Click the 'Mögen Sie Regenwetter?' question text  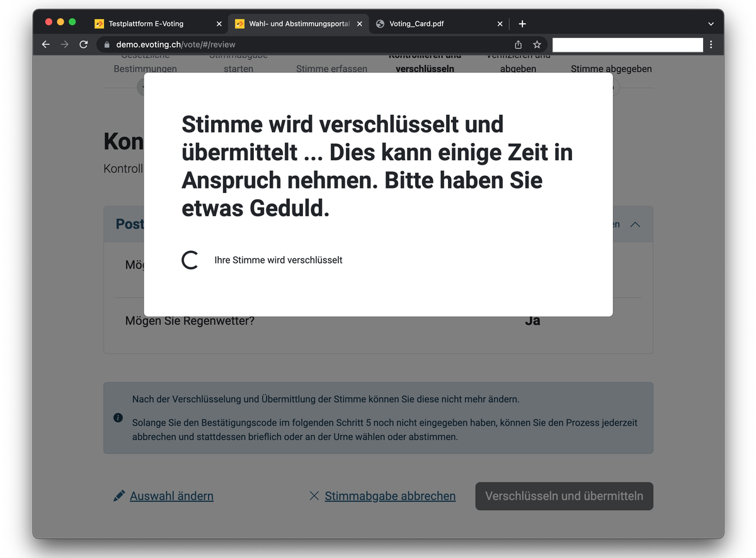tap(190, 320)
